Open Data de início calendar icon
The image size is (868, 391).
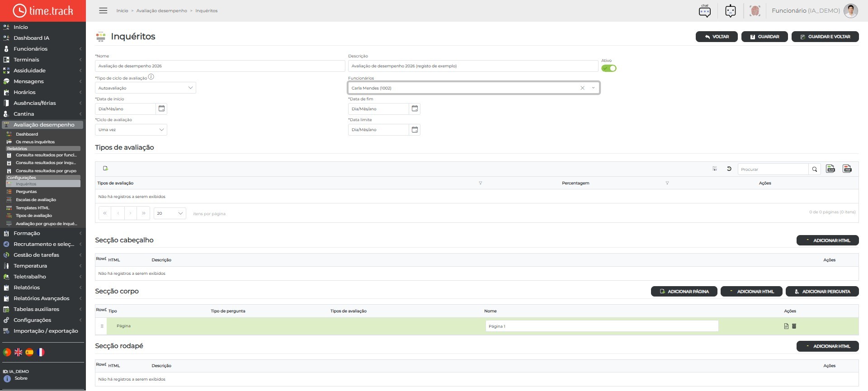tap(161, 108)
